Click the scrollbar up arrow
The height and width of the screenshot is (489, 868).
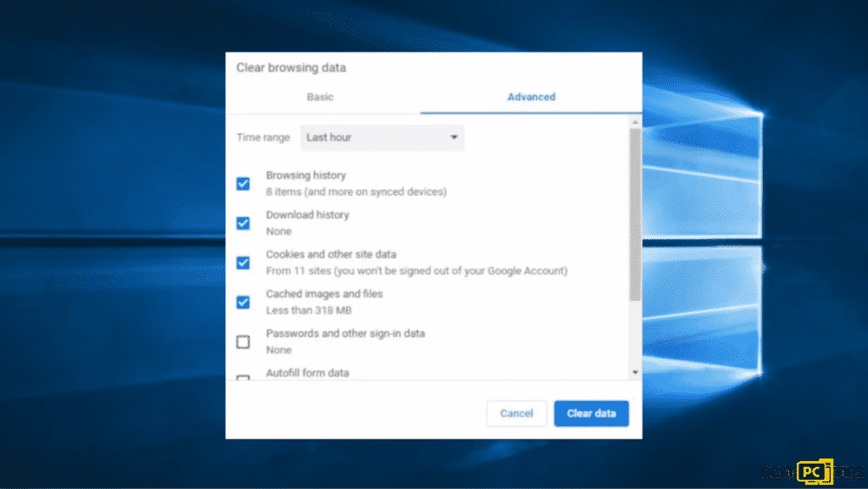click(x=635, y=123)
